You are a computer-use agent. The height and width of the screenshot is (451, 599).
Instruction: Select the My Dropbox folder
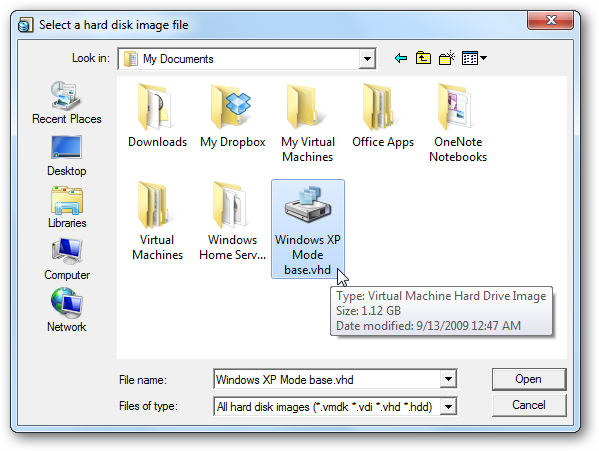click(233, 116)
